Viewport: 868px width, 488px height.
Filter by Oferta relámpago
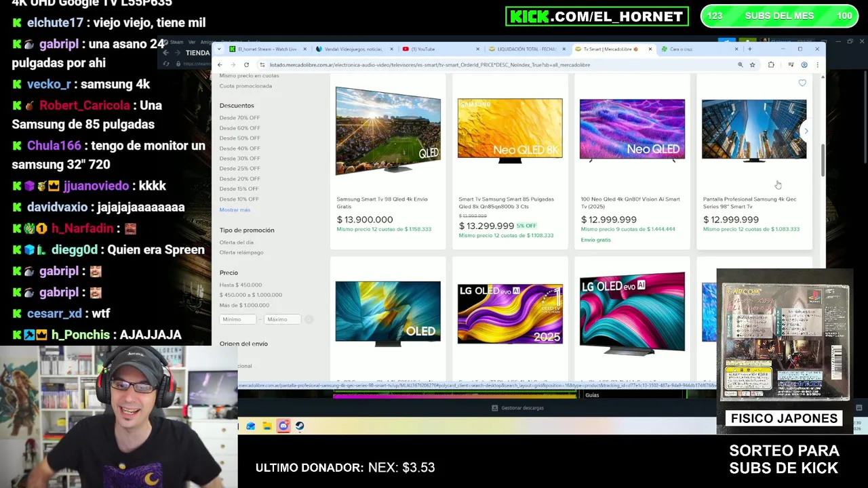tap(241, 253)
